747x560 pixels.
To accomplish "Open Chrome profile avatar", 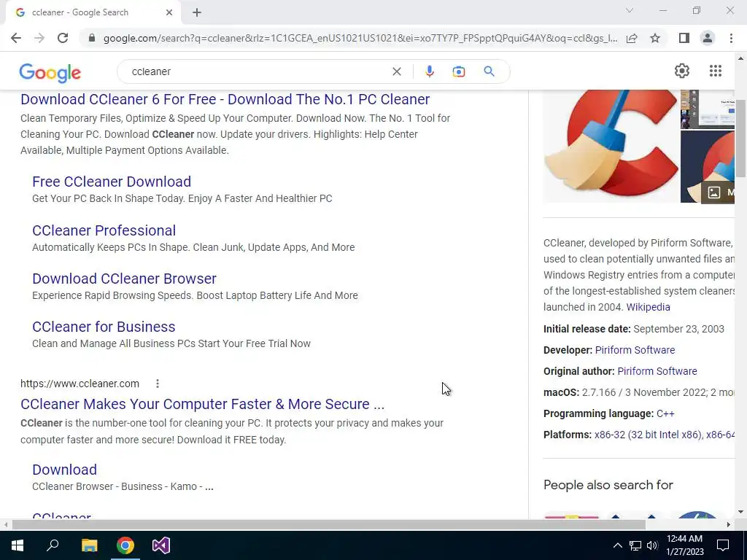I will point(708,38).
